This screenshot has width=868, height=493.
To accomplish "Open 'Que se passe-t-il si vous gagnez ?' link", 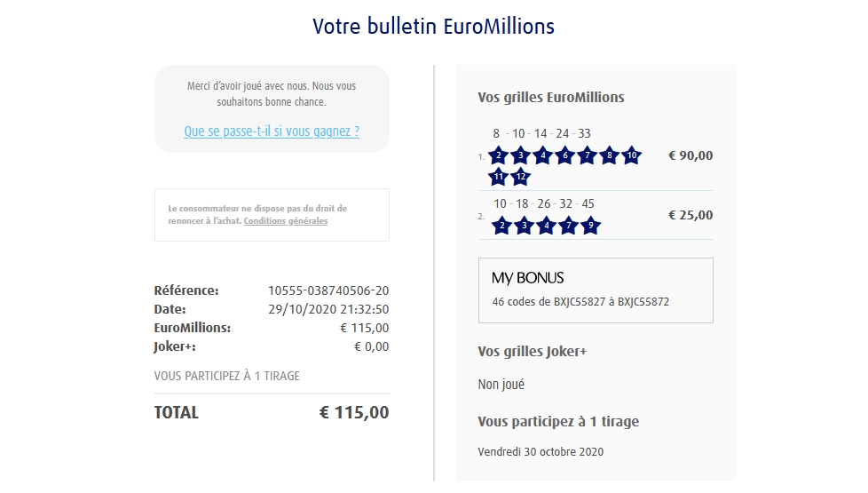I will tap(272, 131).
